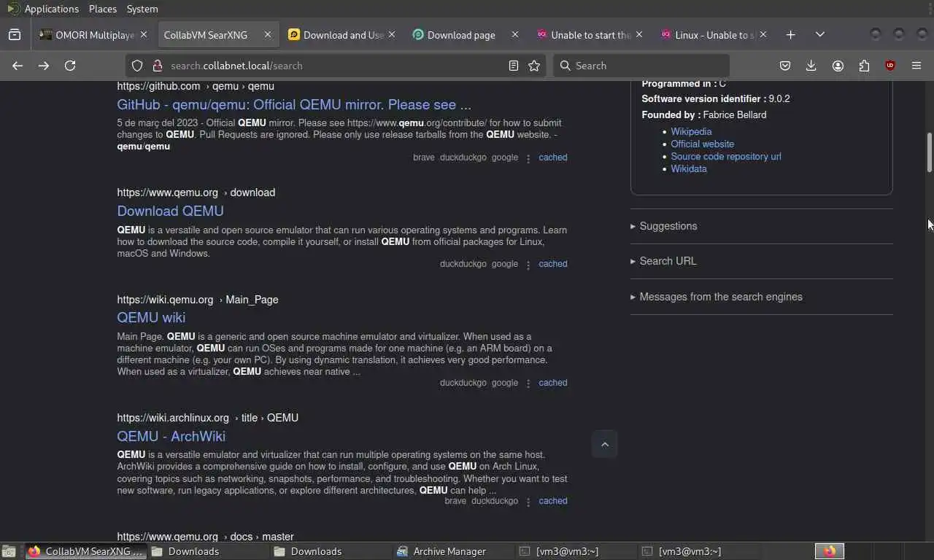Open the Applications menu
934x560 pixels.
tap(51, 9)
